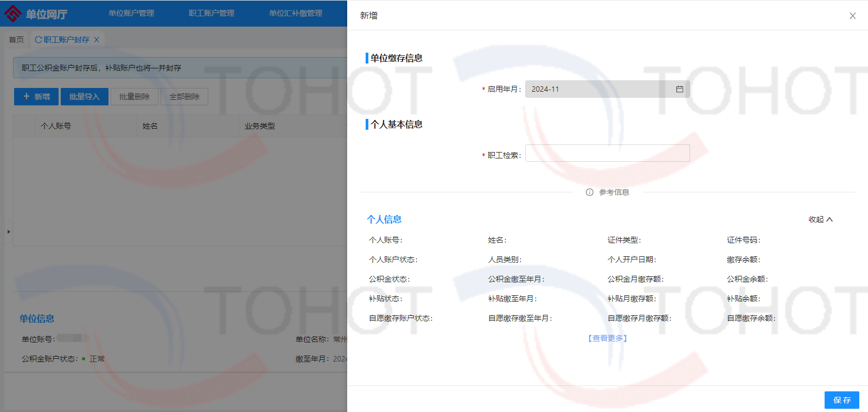Click the refresh icon on 职工账户封存 tab

pyautogui.click(x=39, y=40)
